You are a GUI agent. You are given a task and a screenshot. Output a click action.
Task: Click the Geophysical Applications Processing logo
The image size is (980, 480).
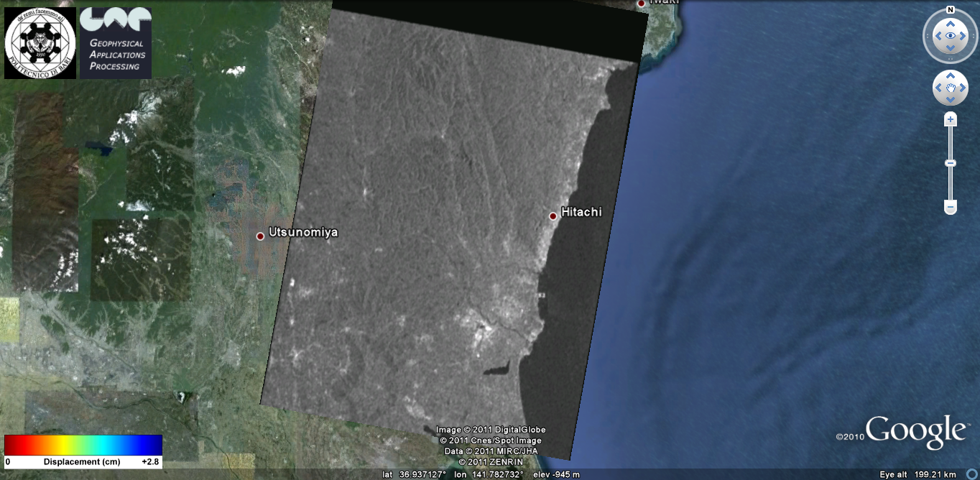point(116,43)
